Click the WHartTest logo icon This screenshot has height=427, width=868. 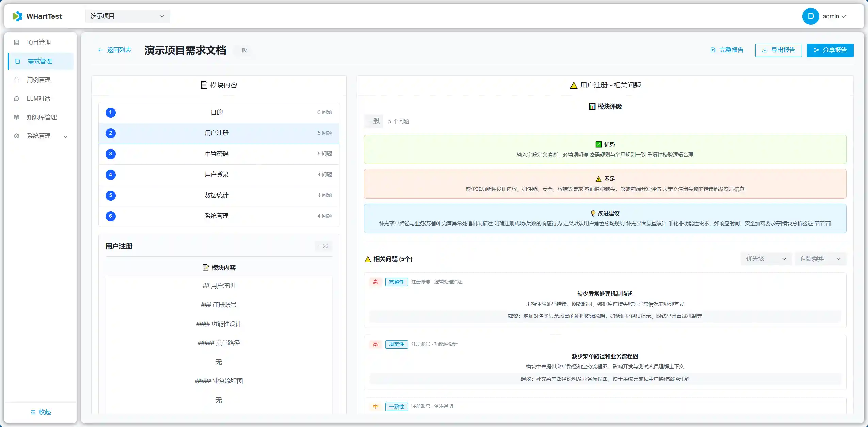click(18, 16)
